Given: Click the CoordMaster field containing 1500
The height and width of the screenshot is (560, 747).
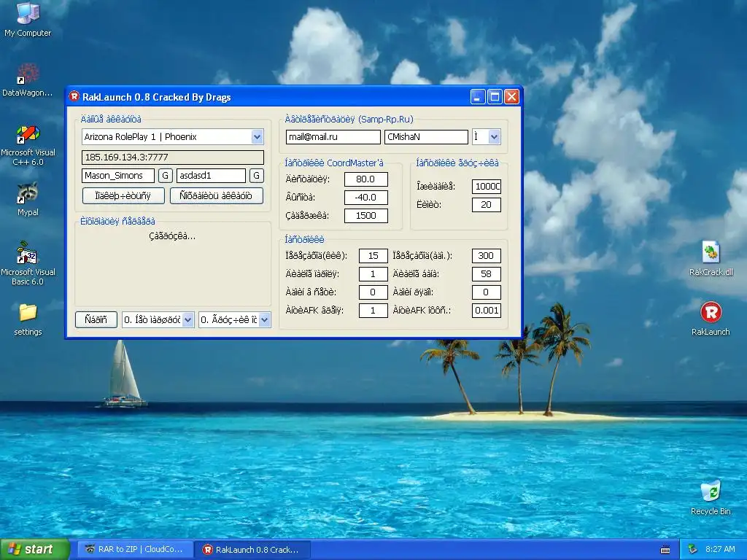Looking at the screenshot, I should click(366, 216).
